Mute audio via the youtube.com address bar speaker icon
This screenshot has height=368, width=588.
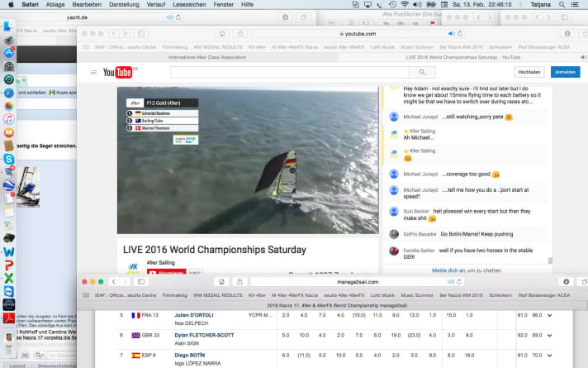[451, 34]
